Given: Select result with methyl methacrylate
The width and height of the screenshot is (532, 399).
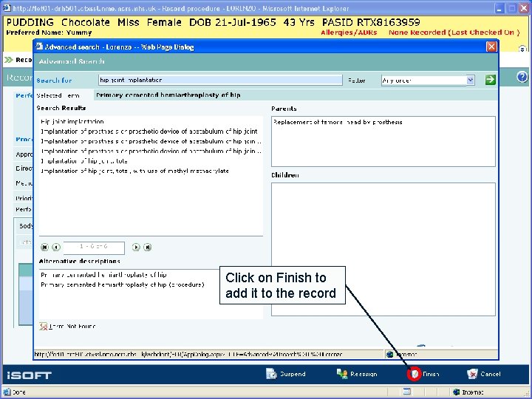Looking at the screenshot, I should (x=134, y=171).
